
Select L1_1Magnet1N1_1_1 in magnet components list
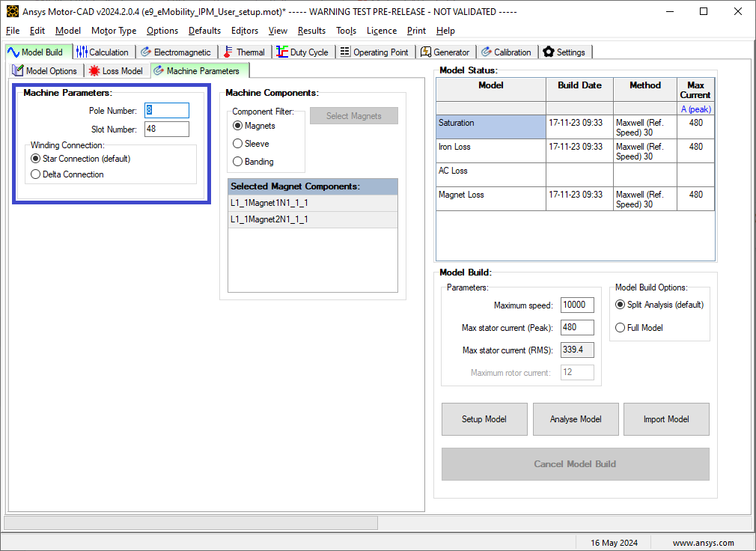coord(313,203)
